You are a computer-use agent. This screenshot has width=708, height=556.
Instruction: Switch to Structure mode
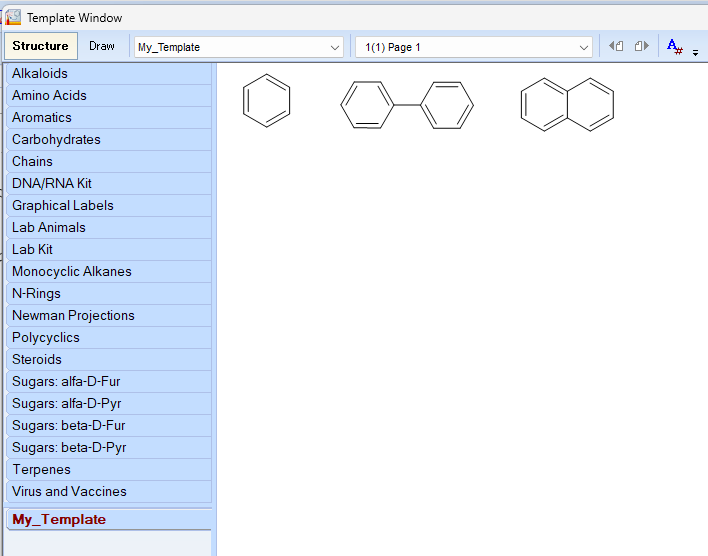pyautogui.click(x=41, y=46)
